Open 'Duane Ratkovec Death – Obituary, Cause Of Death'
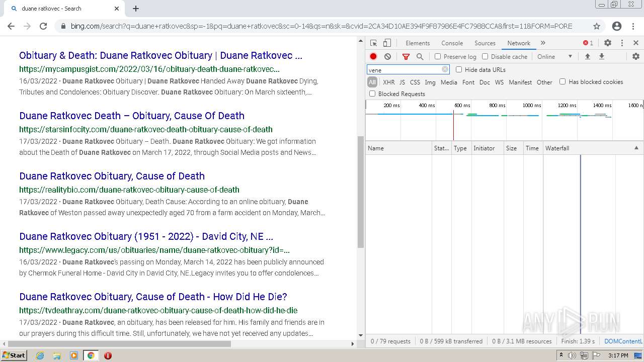644x362 pixels. click(132, 116)
